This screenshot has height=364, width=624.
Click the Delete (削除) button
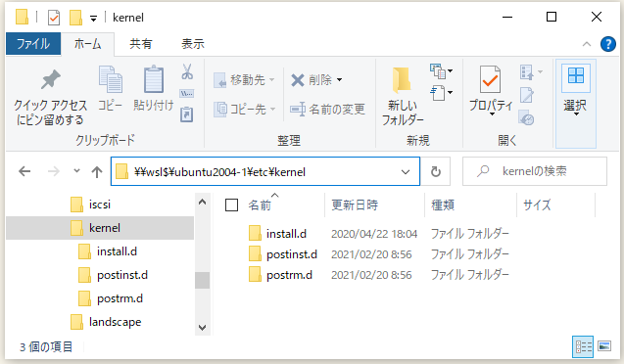point(316,80)
